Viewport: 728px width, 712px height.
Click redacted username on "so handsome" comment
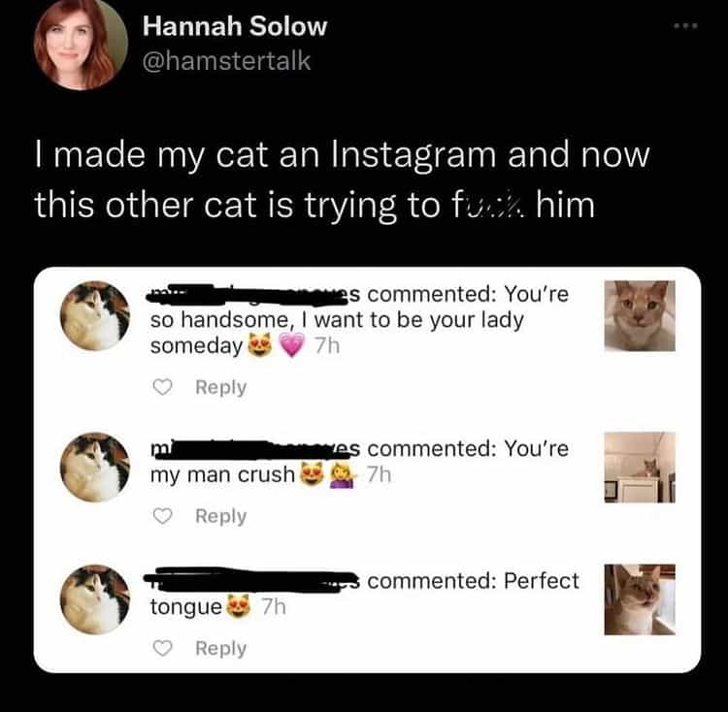[x=254, y=292]
